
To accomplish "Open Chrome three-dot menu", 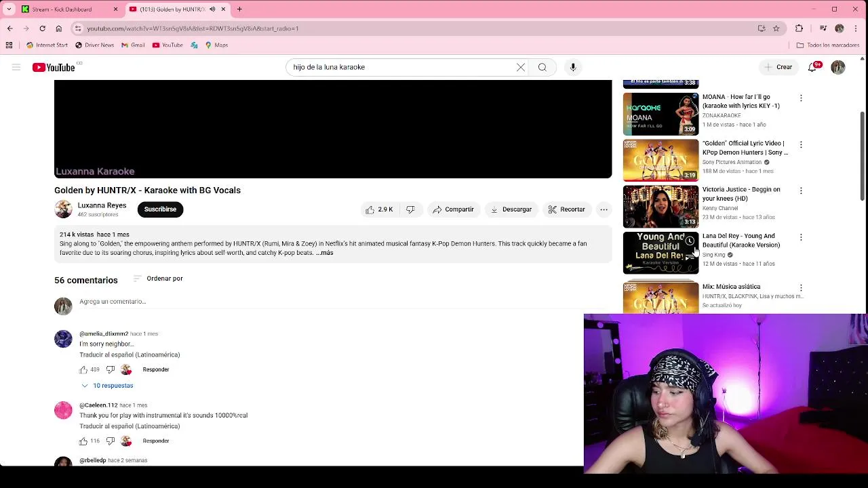I will tap(856, 28).
